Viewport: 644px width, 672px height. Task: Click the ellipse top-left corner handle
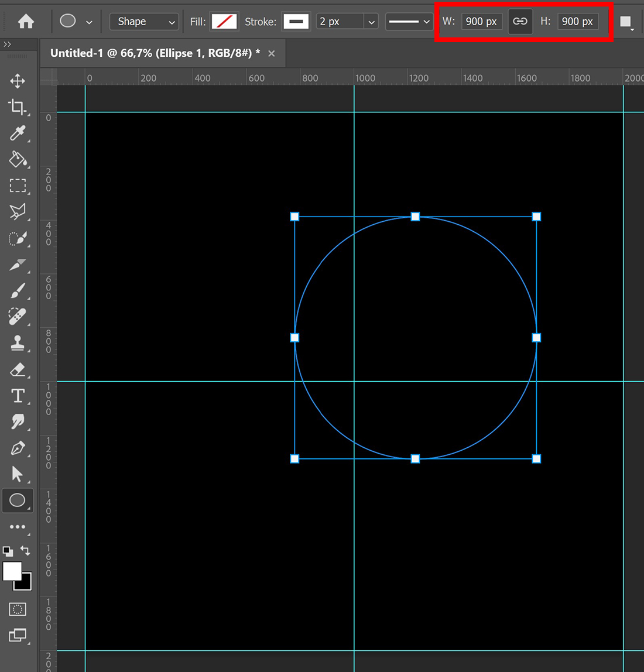(x=294, y=217)
